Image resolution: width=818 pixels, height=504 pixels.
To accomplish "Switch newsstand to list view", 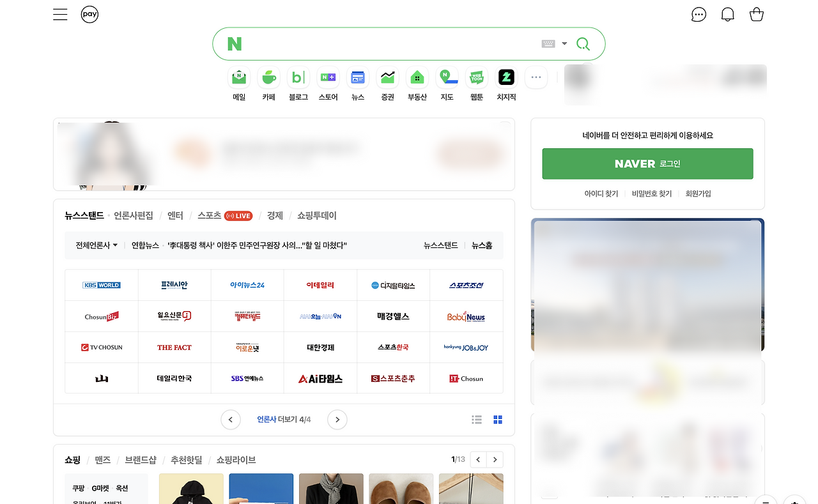I will coord(477,420).
